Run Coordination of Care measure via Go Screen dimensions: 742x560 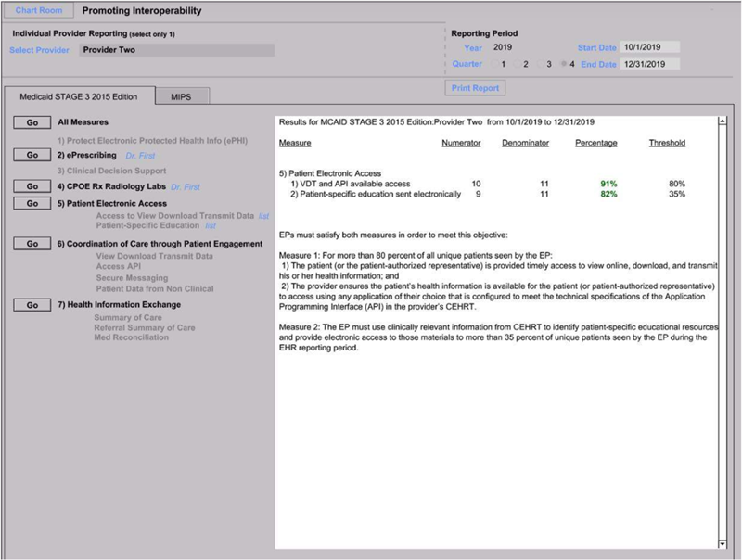(x=32, y=243)
